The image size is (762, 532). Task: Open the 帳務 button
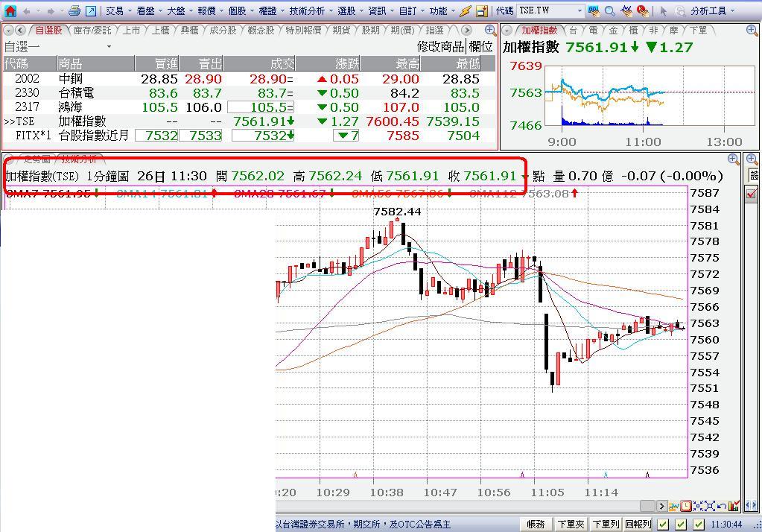coord(536,525)
